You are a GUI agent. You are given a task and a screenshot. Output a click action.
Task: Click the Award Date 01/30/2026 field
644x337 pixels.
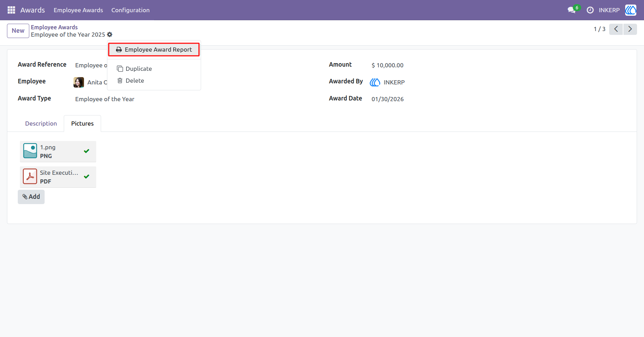tap(388, 99)
